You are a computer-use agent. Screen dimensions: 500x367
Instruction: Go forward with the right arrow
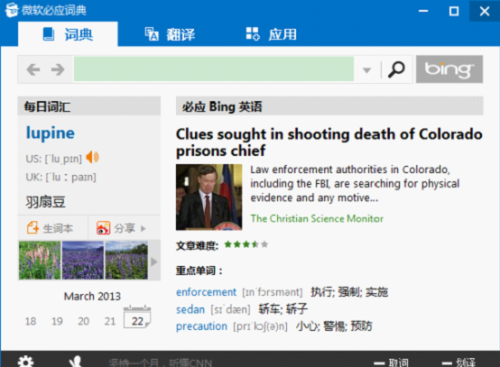click(58, 69)
